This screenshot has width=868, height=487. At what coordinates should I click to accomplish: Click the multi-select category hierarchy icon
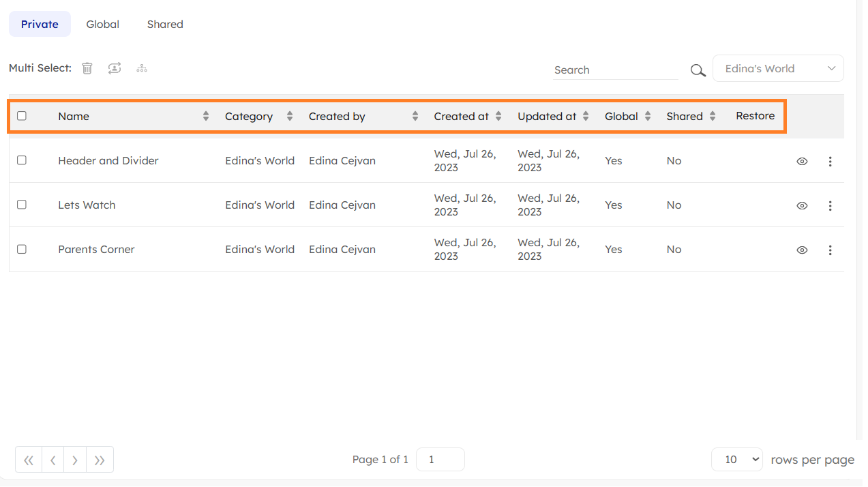point(142,68)
